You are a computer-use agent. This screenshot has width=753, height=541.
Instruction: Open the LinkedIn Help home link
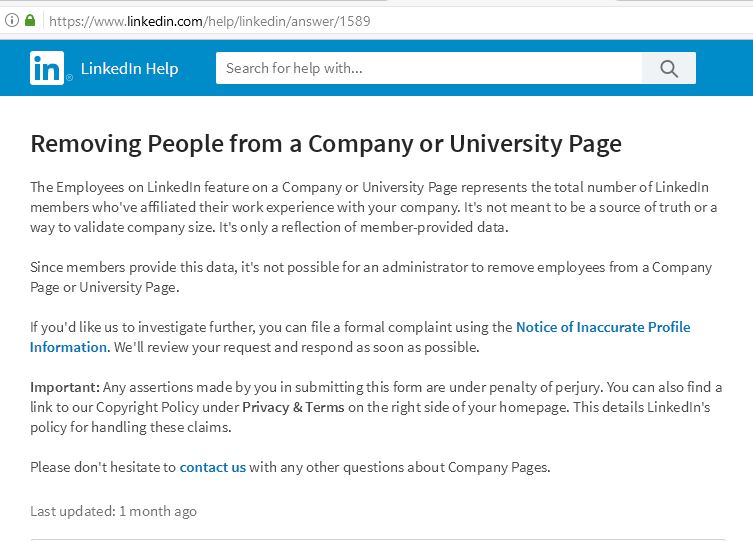coord(129,68)
